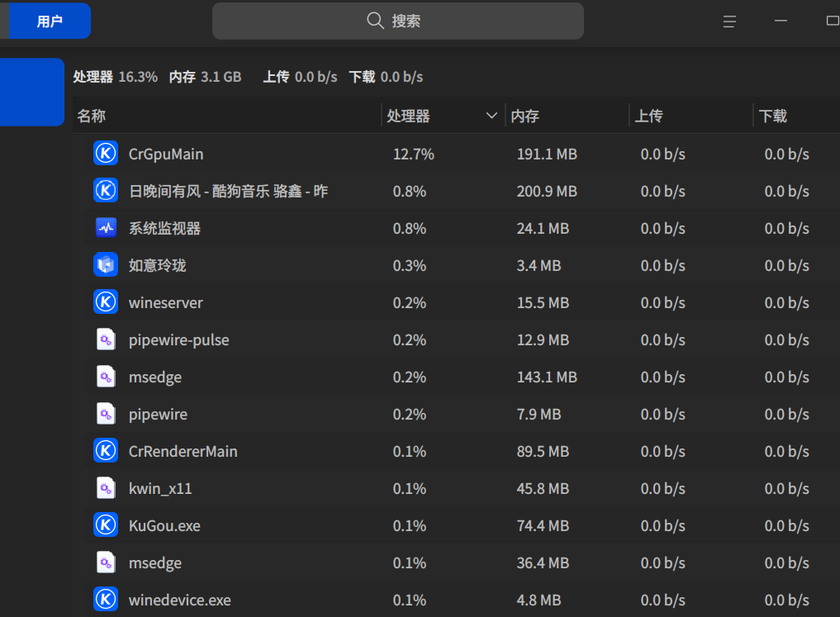Click the KuGou icon beside CrGpuMain
Screen dimensions: 840x617
tap(106, 154)
